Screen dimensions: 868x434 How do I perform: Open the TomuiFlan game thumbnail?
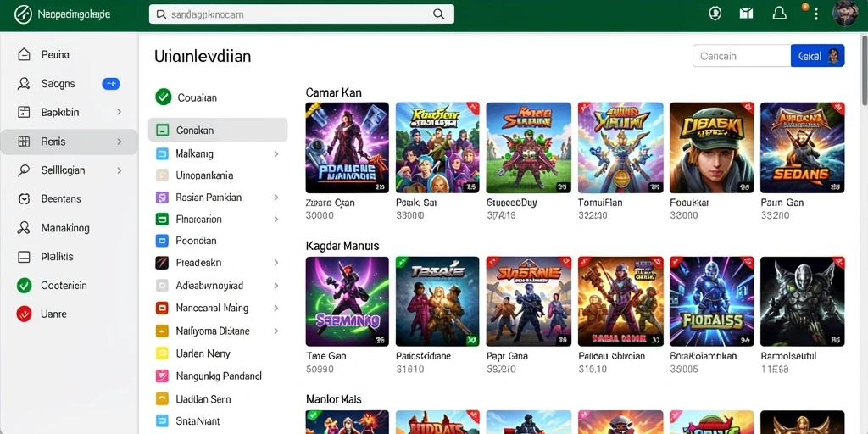pyautogui.click(x=620, y=147)
